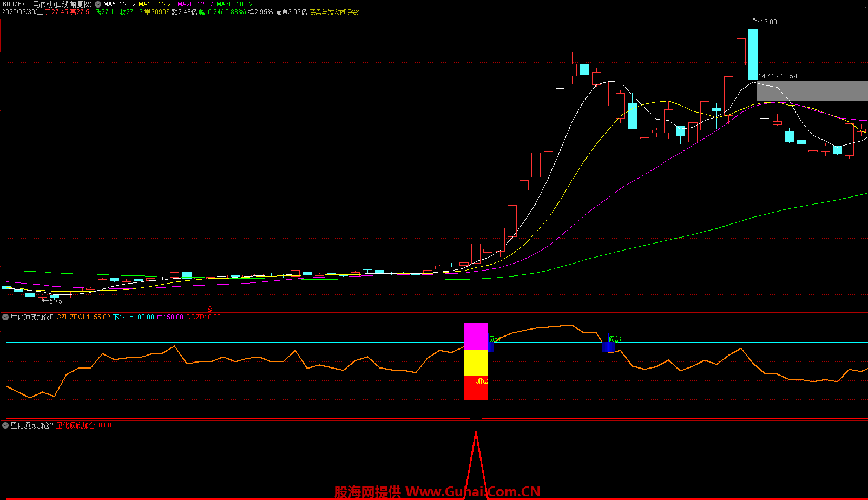Click the red spike peak in bottom panel
This screenshot has height=500, width=868.
tap(476, 433)
